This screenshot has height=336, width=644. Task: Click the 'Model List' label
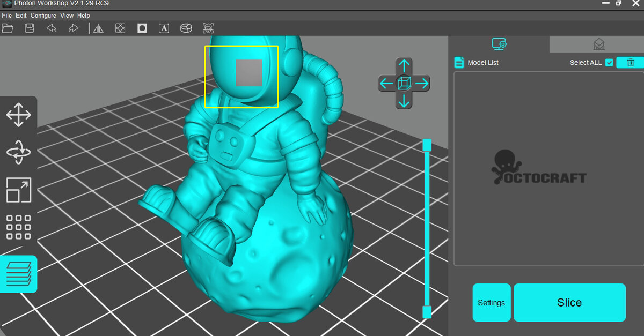tap(483, 63)
